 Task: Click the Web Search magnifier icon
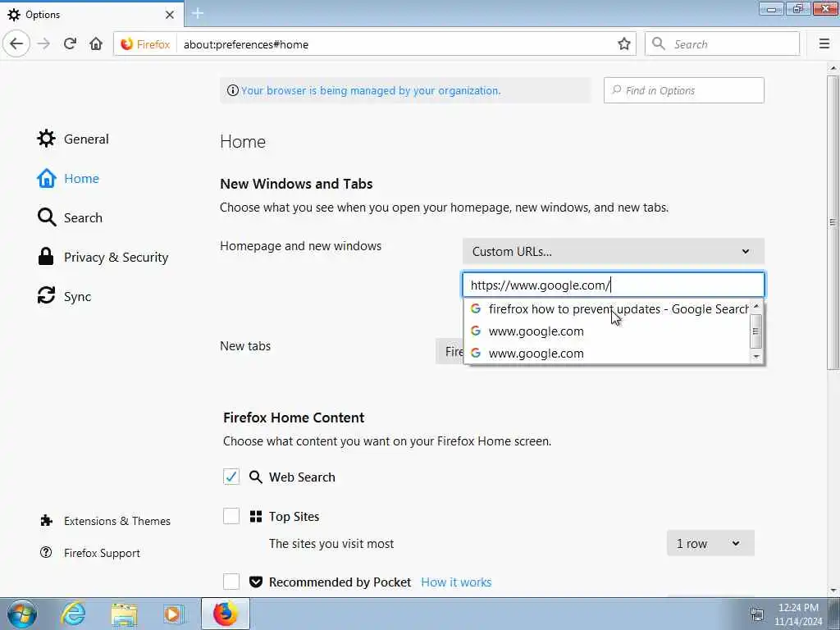[x=256, y=477]
